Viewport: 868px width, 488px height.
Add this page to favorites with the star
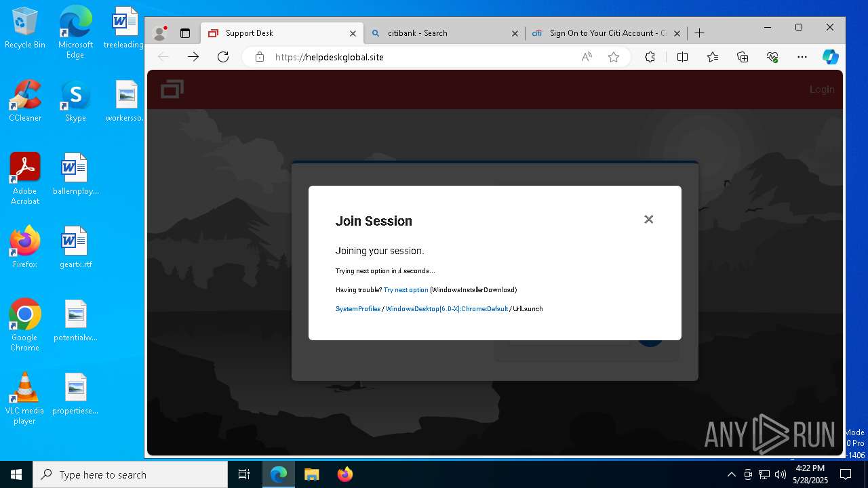click(614, 57)
